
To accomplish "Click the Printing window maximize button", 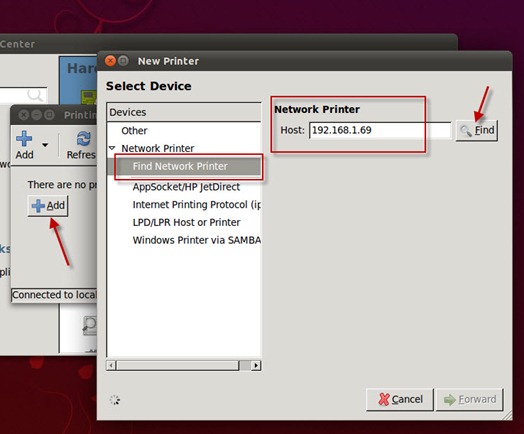I will point(49,115).
